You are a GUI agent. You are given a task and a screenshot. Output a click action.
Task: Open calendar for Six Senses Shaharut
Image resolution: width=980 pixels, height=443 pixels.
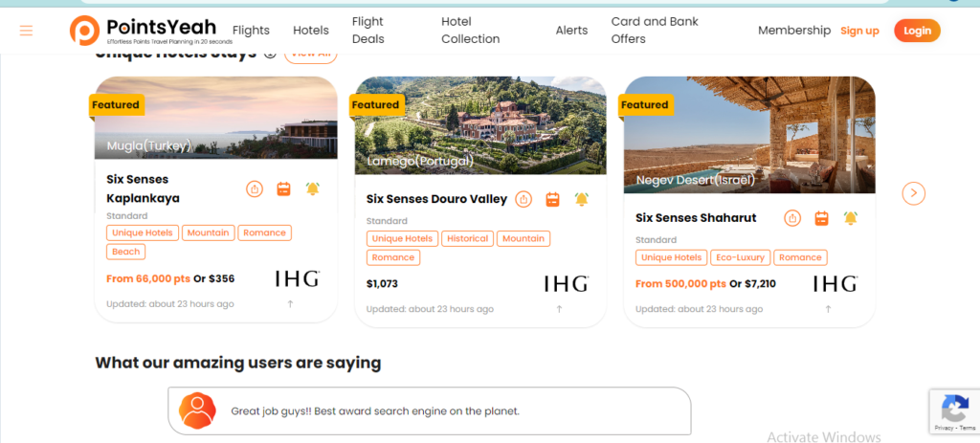point(821,218)
